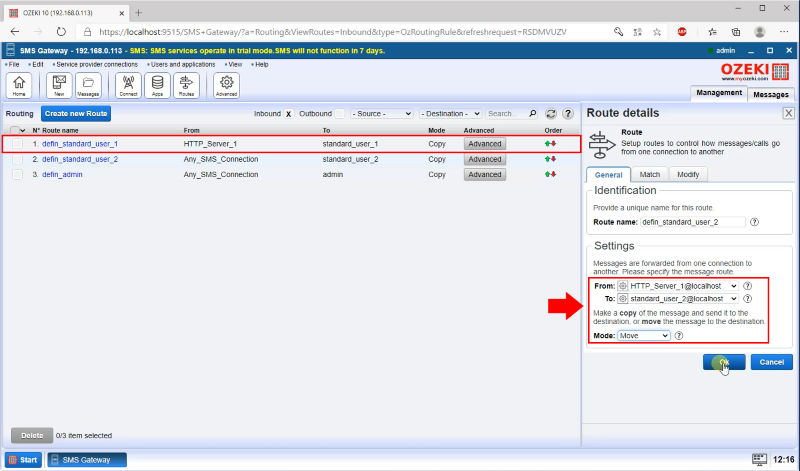The width and height of the screenshot is (800, 471).
Task: Close the Route details panel
Action: pos(788,114)
